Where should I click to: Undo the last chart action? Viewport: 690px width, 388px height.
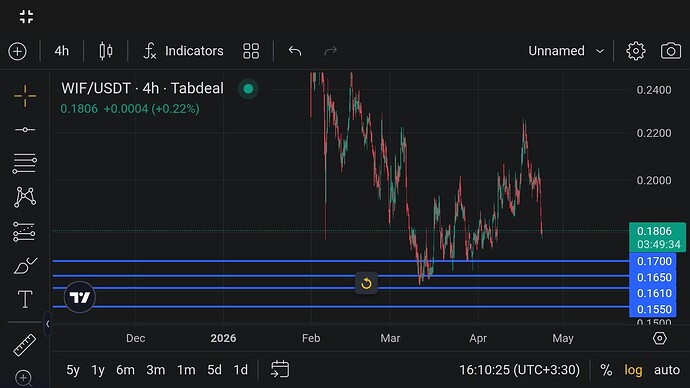click(295, 51)
